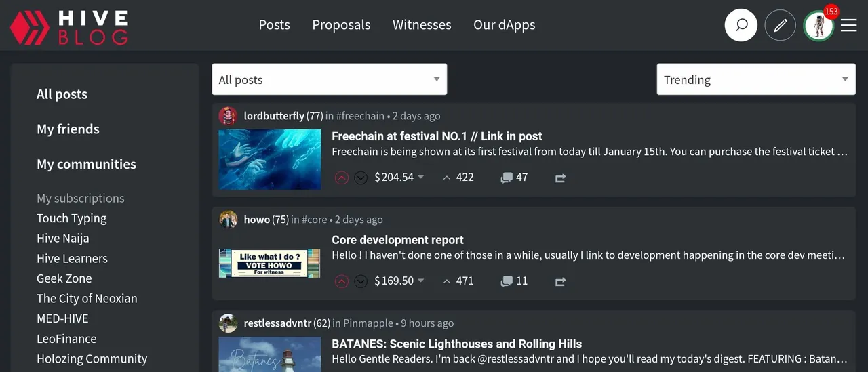Open restlessadvntr's avatar picture
Viewport: 868px width, 372px height.
pos(228,323)
